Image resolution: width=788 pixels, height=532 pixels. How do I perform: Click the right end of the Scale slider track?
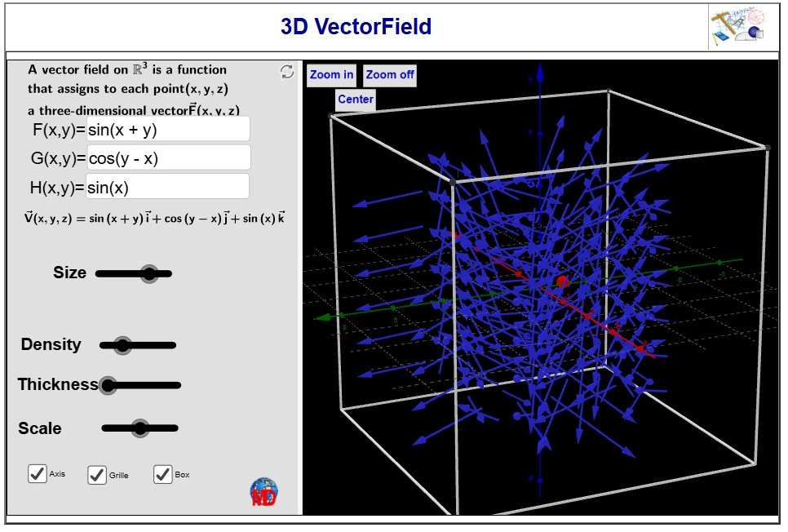(x=175, y=428)
